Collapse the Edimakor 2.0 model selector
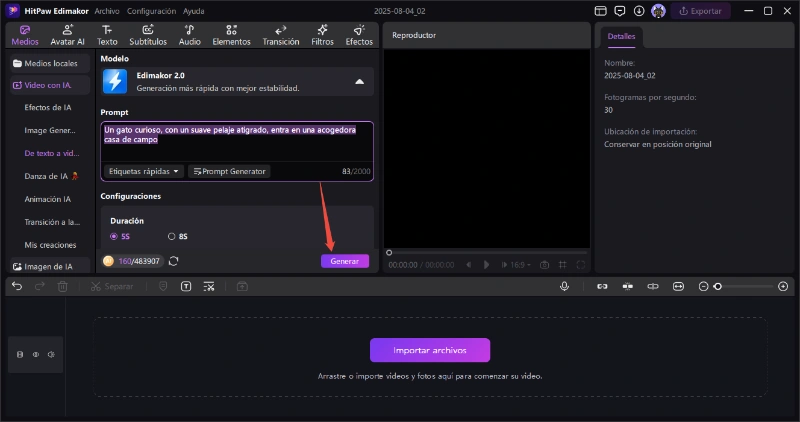Image resolution: width=800 pixels, height=422 pixels. point(358,82)
